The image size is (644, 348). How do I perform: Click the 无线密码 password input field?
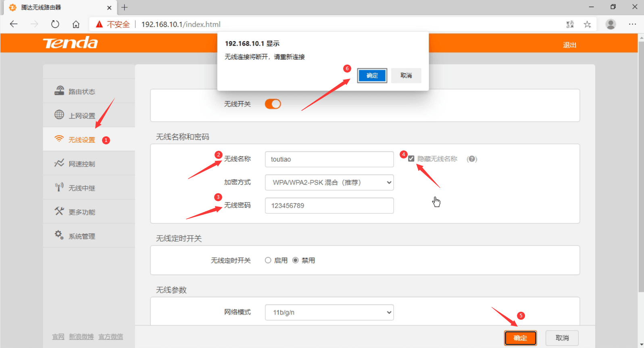[329, 206]
